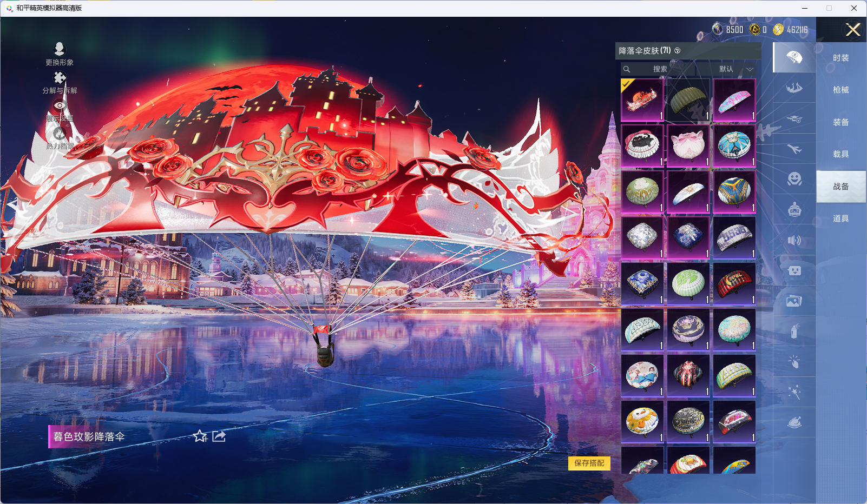Open the speaker voice category icon
This screenshot has width=867, height=504.
(794, 240)
